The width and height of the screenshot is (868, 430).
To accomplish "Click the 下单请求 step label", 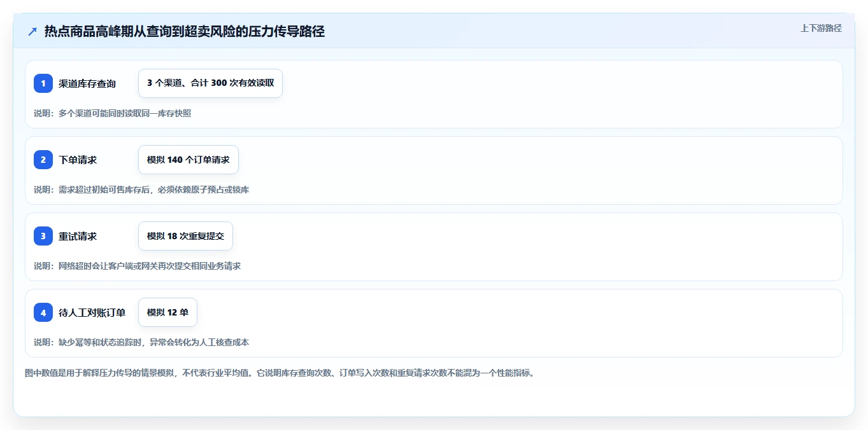I will [x=78, y=160].
